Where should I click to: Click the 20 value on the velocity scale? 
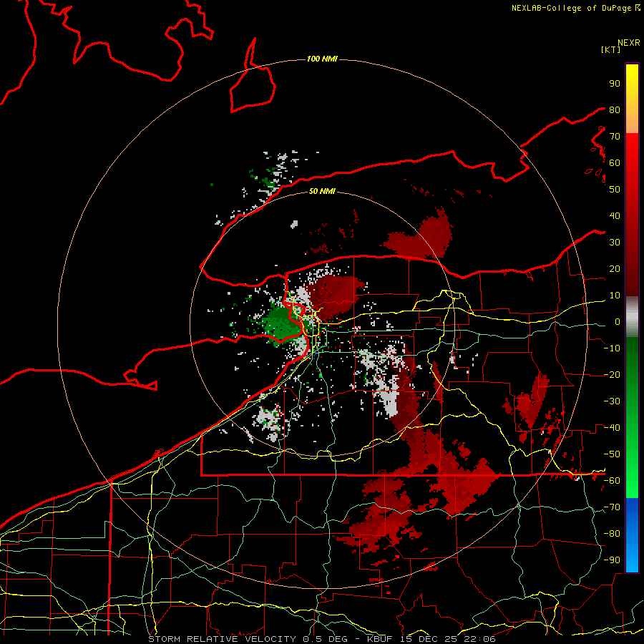tap(615, 268)
